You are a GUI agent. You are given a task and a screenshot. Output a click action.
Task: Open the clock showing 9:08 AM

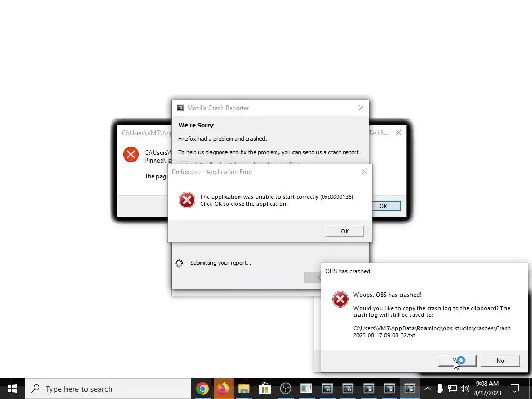tap(487, 389)
